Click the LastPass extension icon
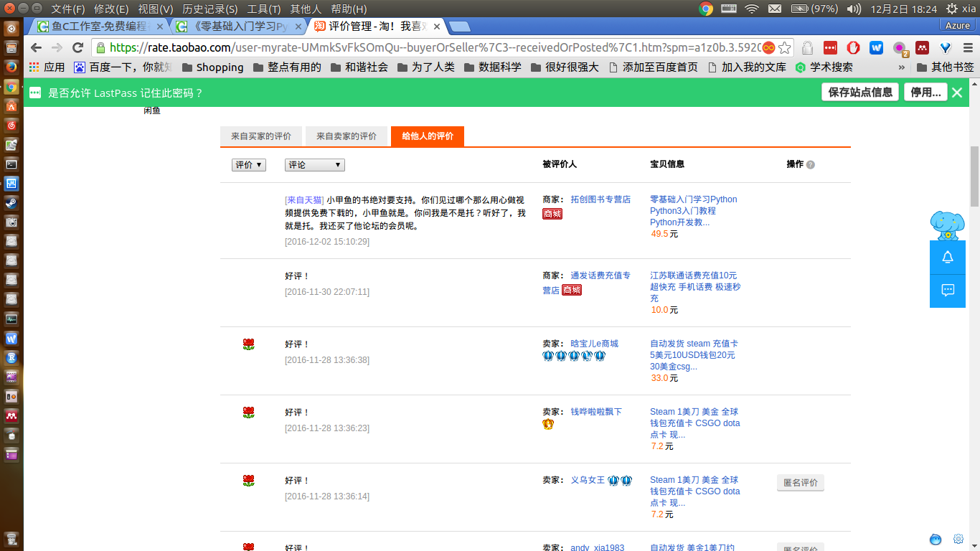 pyautogui.click(x=830, y=48)
